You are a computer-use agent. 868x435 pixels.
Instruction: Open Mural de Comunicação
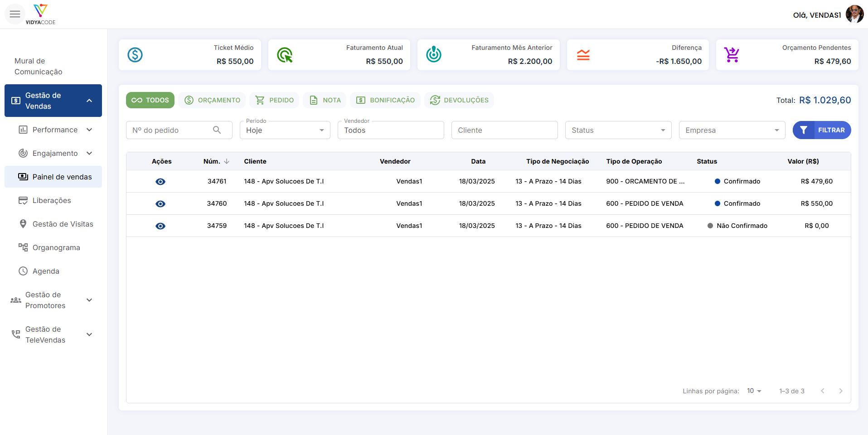point(53,66)
